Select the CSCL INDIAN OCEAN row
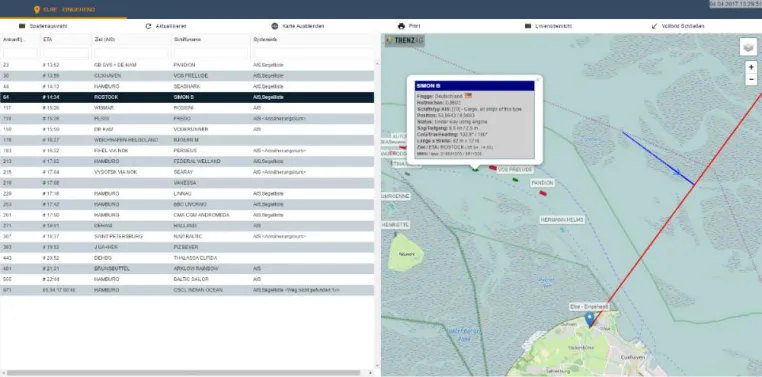 click(187, 290)
